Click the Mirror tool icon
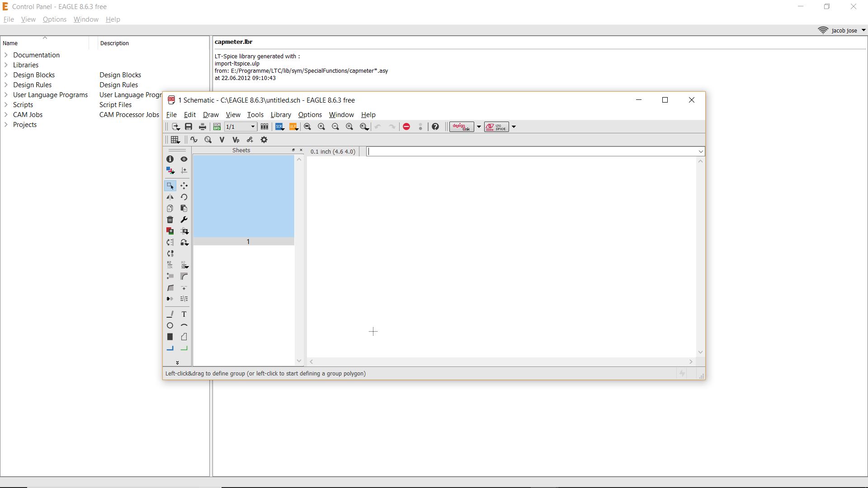The width and height of the screenshot is (868, 488). coord(170,197)
